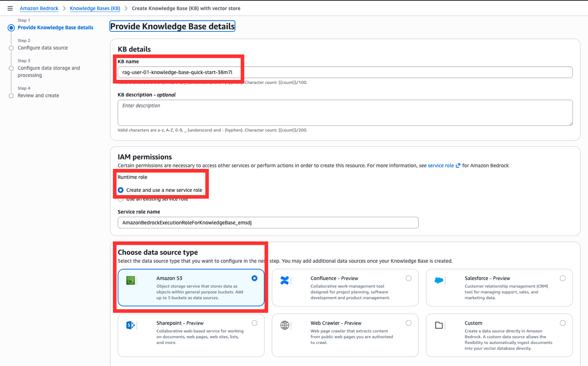The height and width of the screenshot is (366, 588).
Task: Go to Step 2 Configure data source
Action: click(43, 48)
